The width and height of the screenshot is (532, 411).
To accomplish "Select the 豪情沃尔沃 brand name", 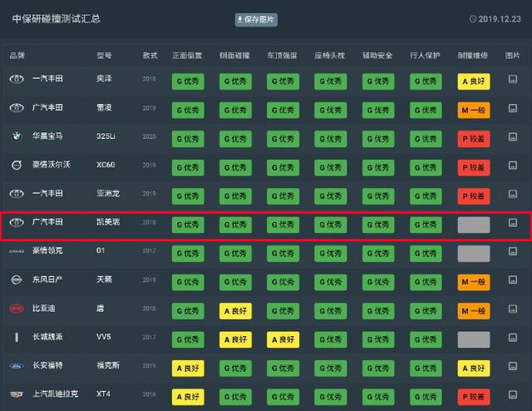I will pos(52,165).
